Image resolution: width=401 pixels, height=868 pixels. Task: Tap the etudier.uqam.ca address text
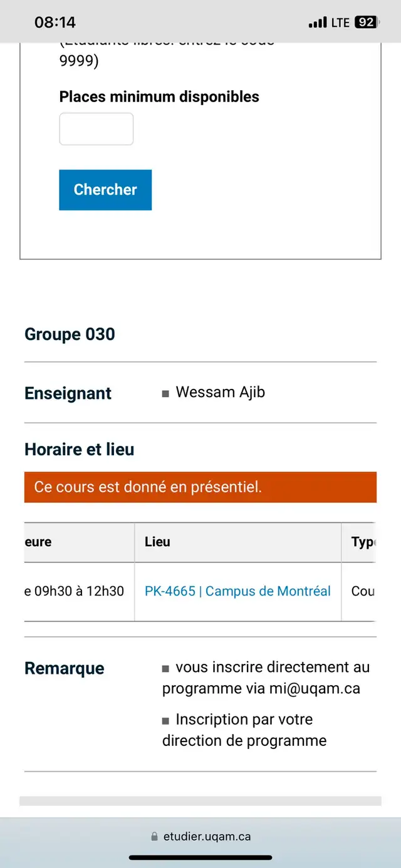[x=207, y=837]
